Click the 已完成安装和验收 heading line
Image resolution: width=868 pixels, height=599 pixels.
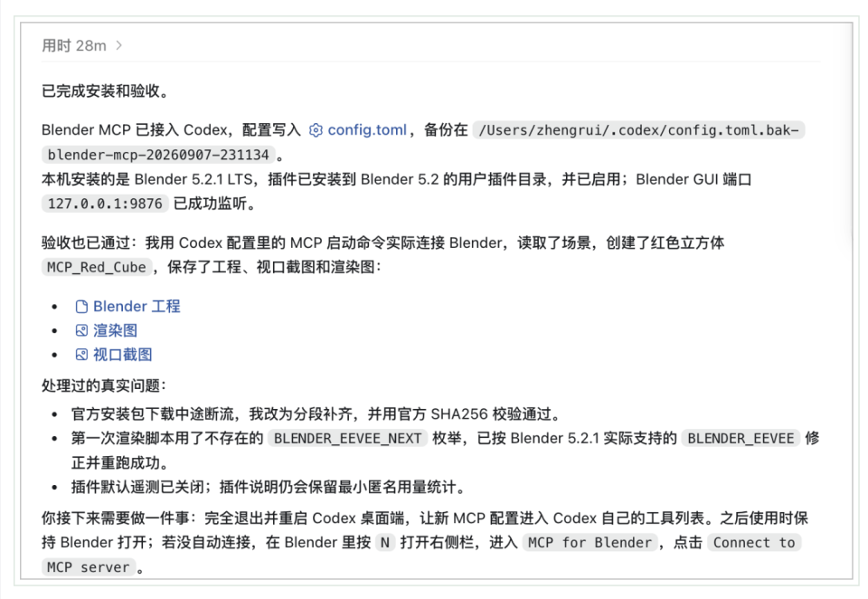[105, 90]
